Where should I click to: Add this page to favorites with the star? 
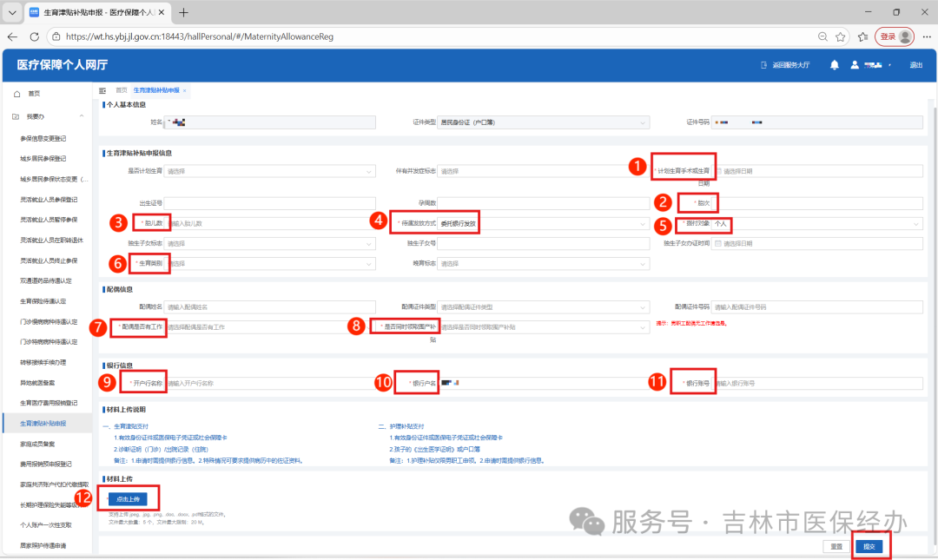[841, 36]
